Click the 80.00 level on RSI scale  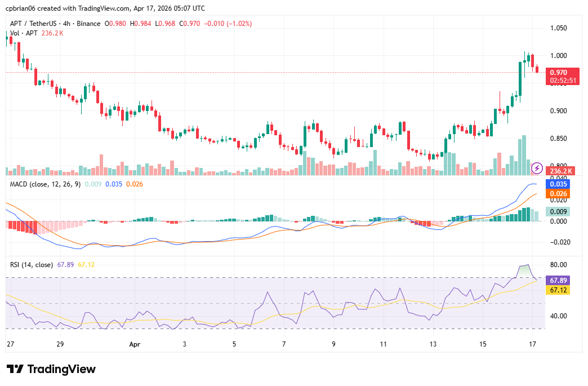click(x=558, y=265)
